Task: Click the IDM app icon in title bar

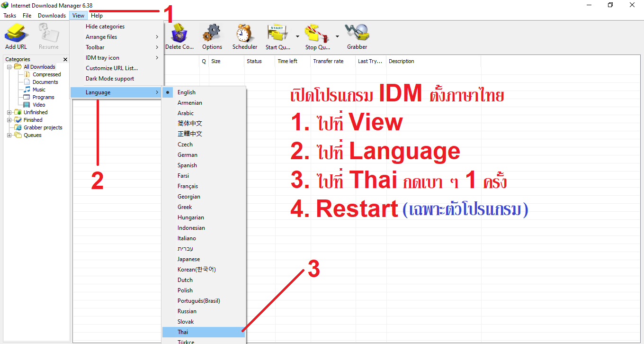Action: click(x=5, y=5)
